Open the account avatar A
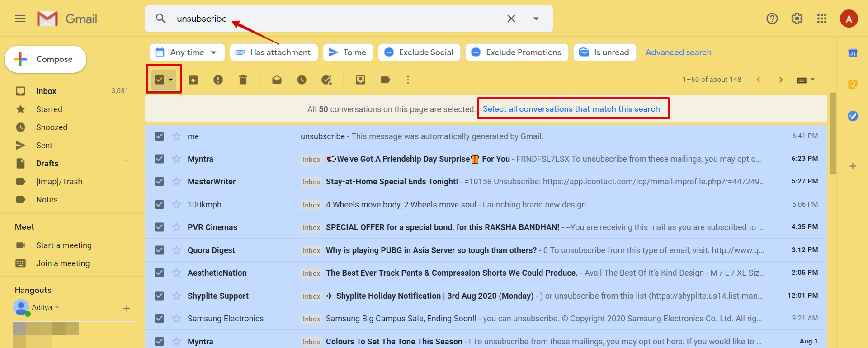868x348 pixels. tap(849, 19)
